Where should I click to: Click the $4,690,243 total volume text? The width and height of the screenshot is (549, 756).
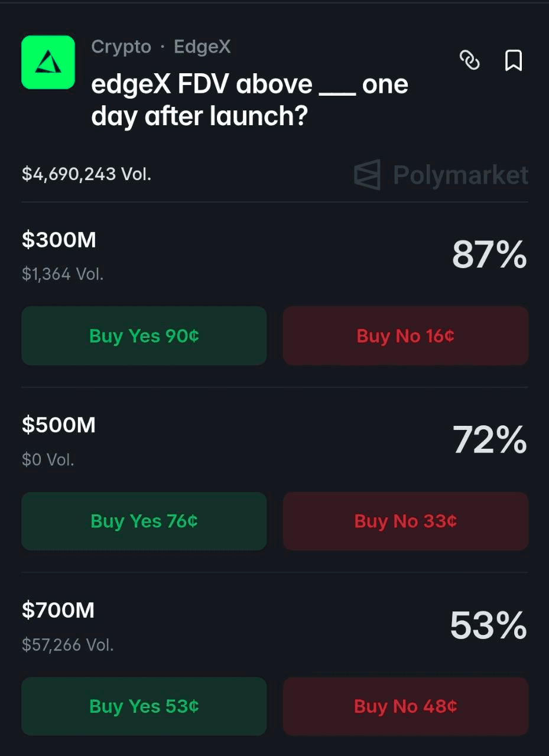86,174
